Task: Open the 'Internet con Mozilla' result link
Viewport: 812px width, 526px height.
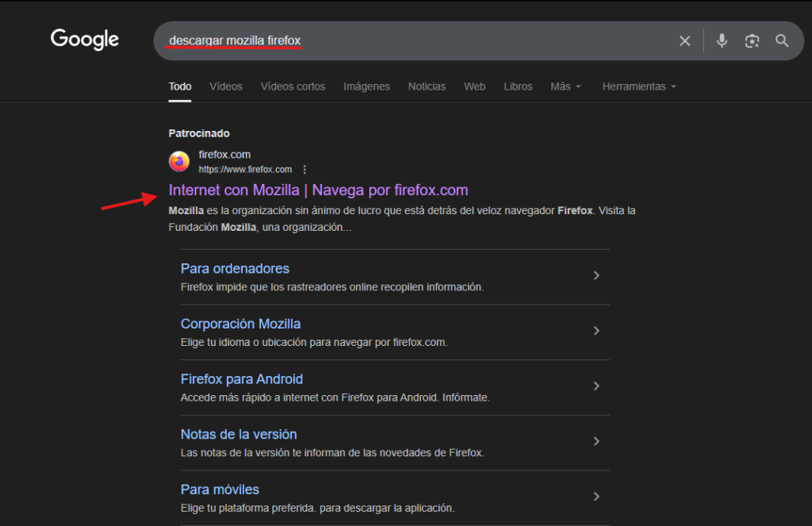Action: (318, 190)
